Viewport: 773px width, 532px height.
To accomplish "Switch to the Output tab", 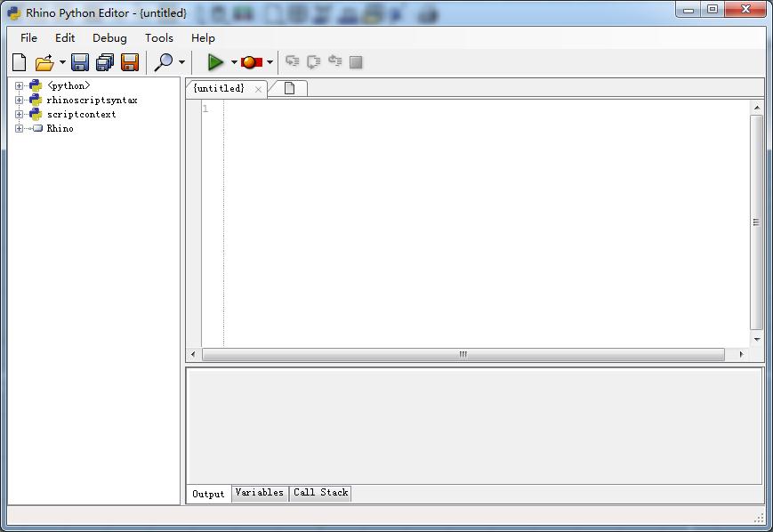I will click(208, 494).
